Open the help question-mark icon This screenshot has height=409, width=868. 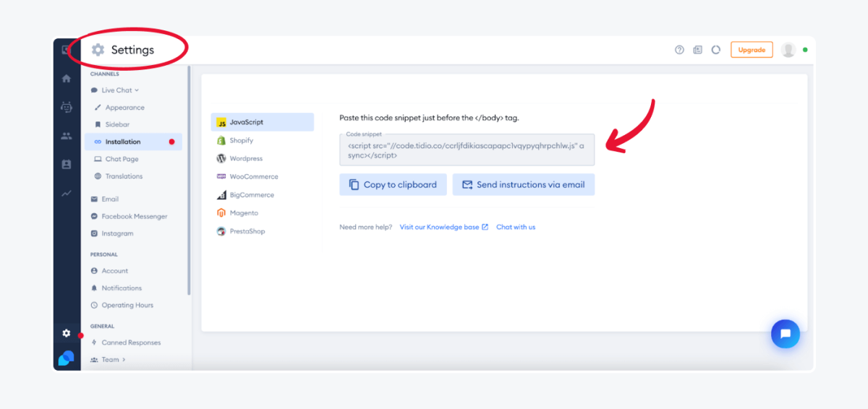pyautogui.click(x=679, y=50)
